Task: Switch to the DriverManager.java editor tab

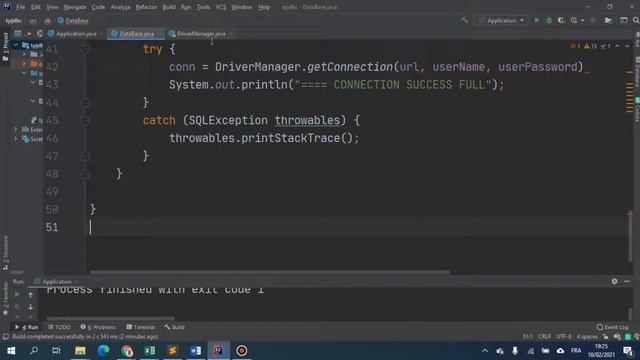Action: [201, 33]
